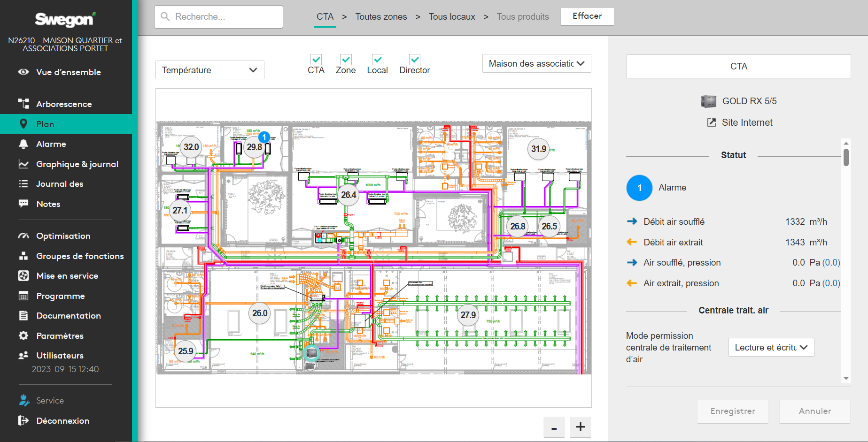Click the Alarme bell icon in sidebar
Image resolution: width=868 pixels, height=442 pixels.
(23, 144)
